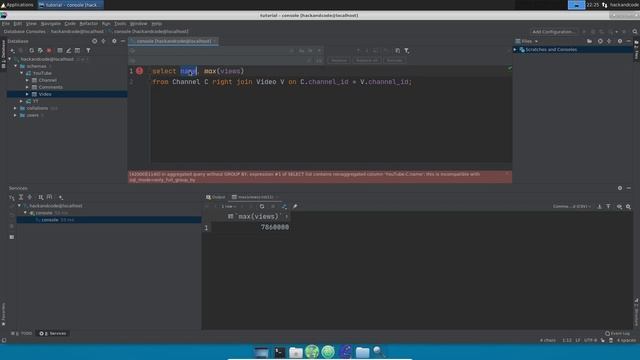Click the Search Everywhere magnifier icon
This screenshot has width=640, height=360.
(x=635, y=32)
